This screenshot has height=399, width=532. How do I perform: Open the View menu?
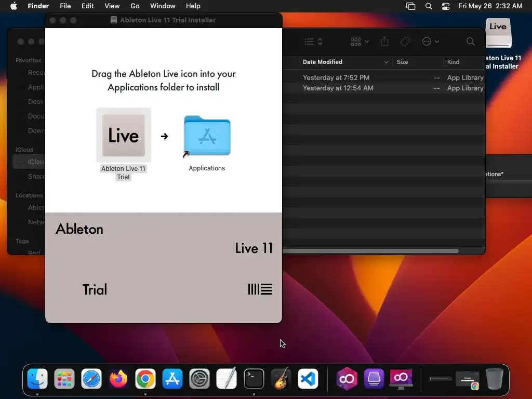[112, 6]
